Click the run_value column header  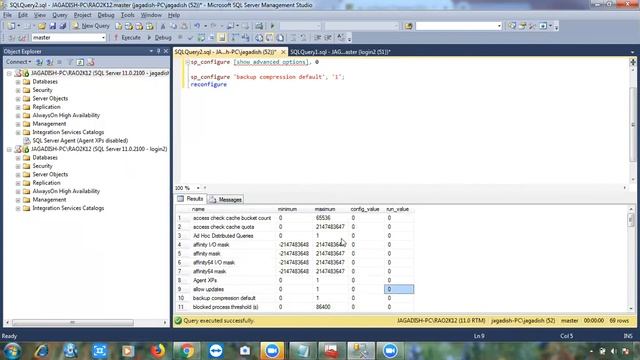pos(398,209)
